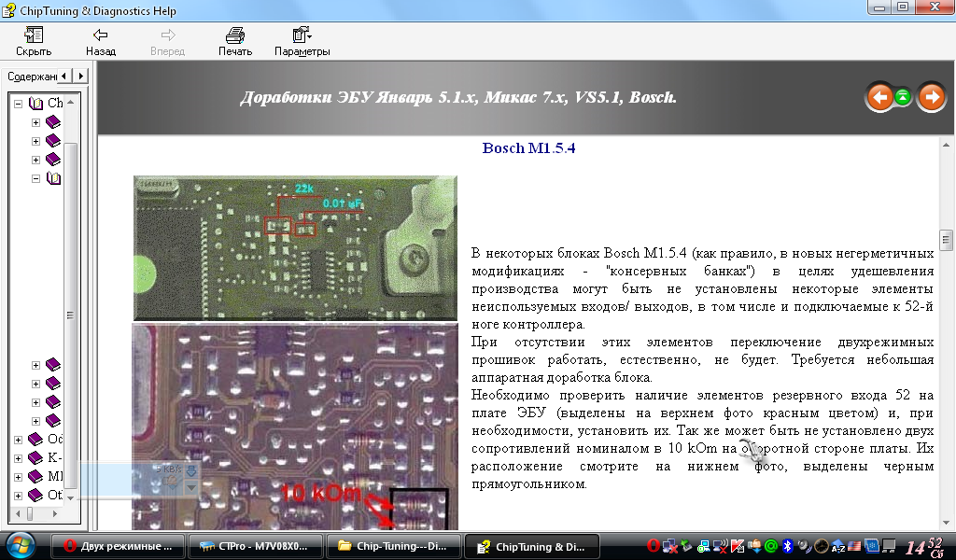Click the right tab scroll arrow
The height and width of the screenshot is (560, 956).
click(80, 76)
